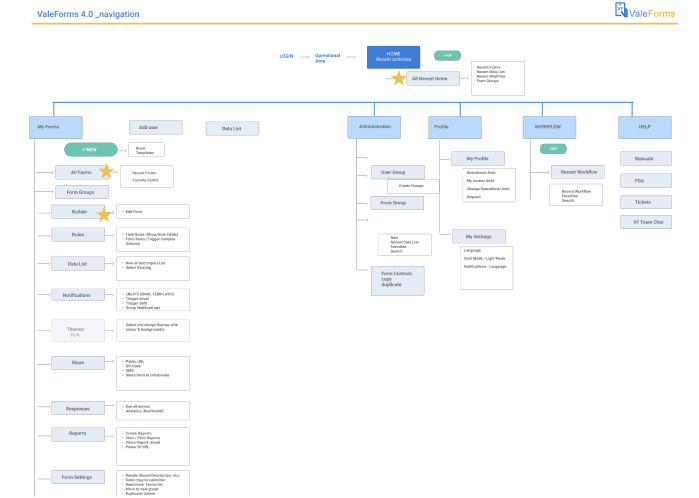Screen dimensions: 699x498
Task: Select the Share node
Action: (x=78, y=363)
